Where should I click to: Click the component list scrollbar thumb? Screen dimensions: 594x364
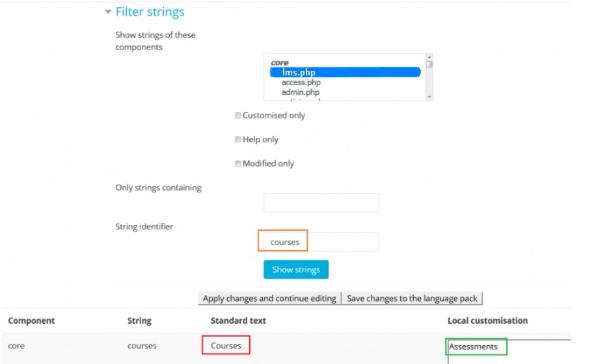(429, 64)
